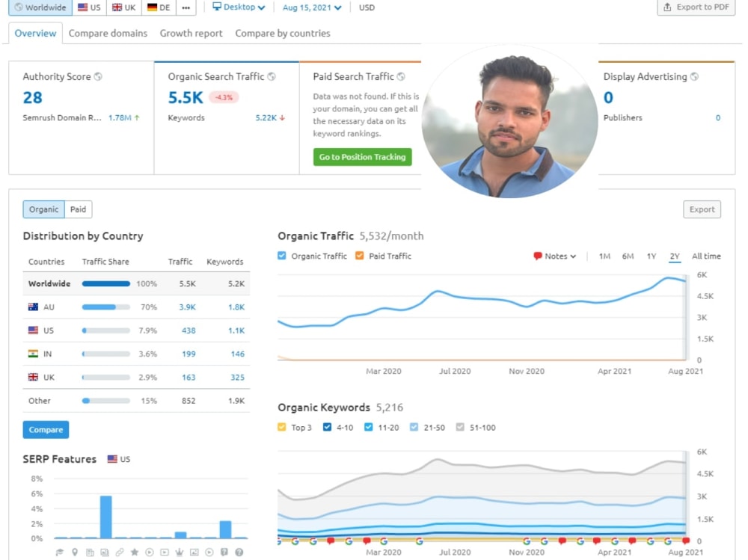Set chart range to All time
748x560 pixels.
pyautogui.click(x=706, y=256)
